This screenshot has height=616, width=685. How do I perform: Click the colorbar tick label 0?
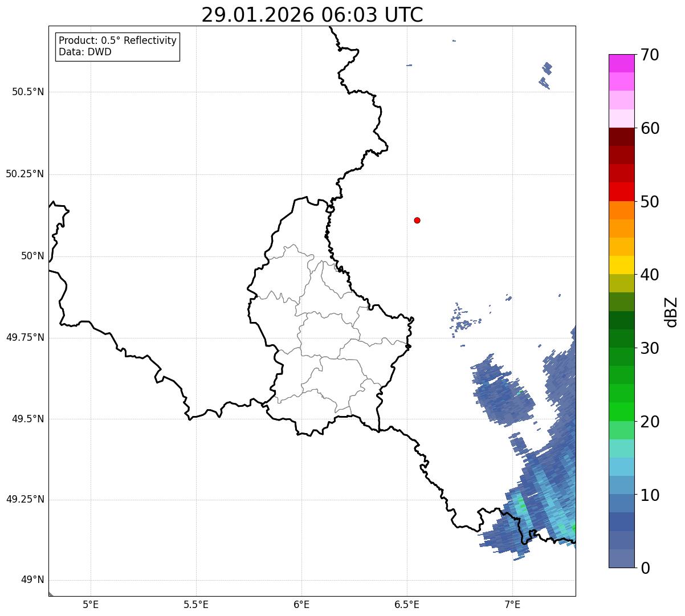tap(645, 568)
